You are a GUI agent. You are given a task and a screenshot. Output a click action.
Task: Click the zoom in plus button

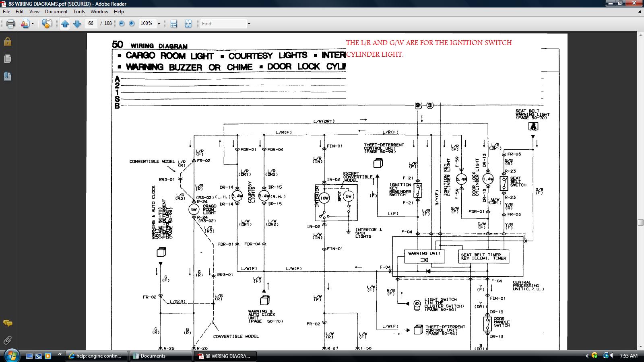point(132,24)
